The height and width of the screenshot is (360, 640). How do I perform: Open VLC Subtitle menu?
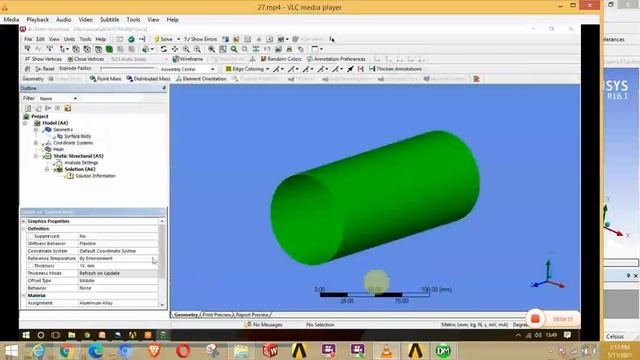tap(109, 20)
